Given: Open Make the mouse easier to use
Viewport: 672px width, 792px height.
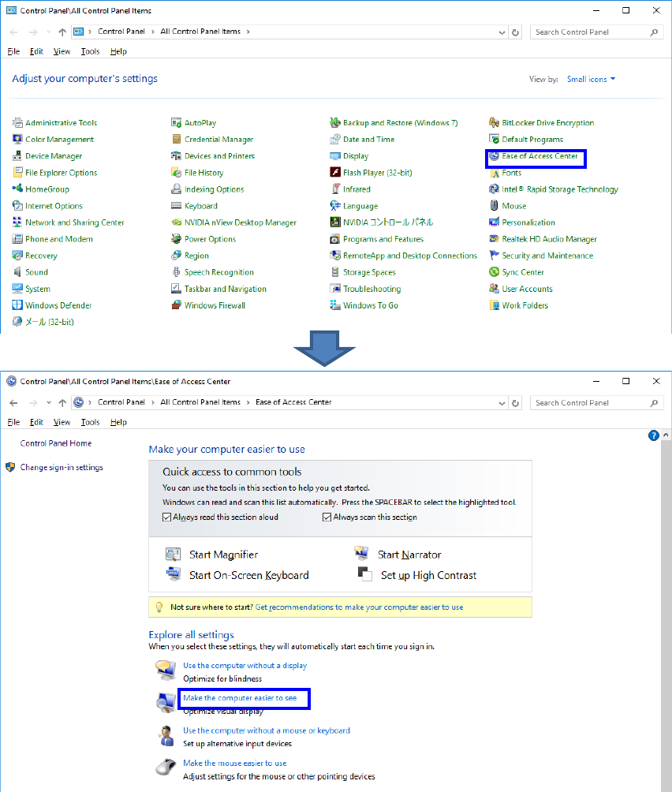Looking at the screenshot, I should 235,763.
